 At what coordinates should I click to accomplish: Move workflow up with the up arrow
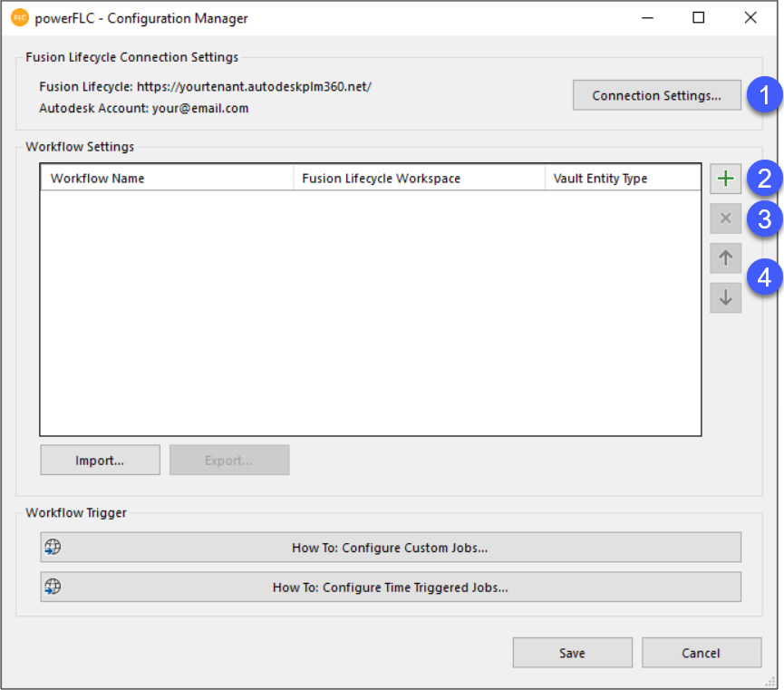point(725,258)
